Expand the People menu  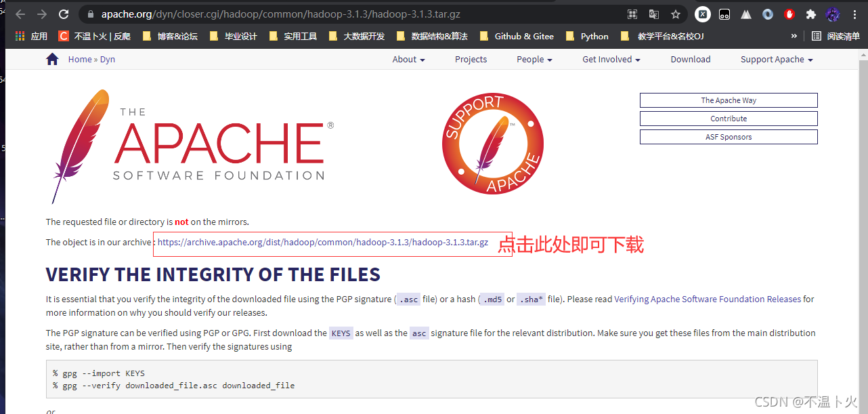tap(534, 60)
